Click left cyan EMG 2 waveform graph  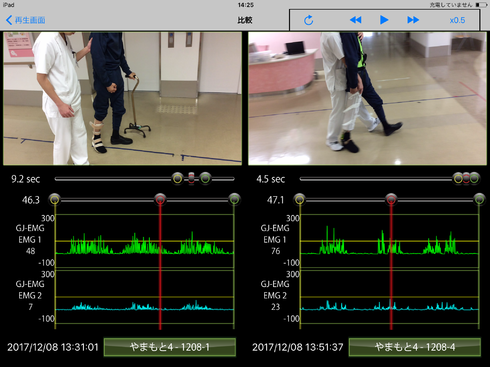pos(144,297)
